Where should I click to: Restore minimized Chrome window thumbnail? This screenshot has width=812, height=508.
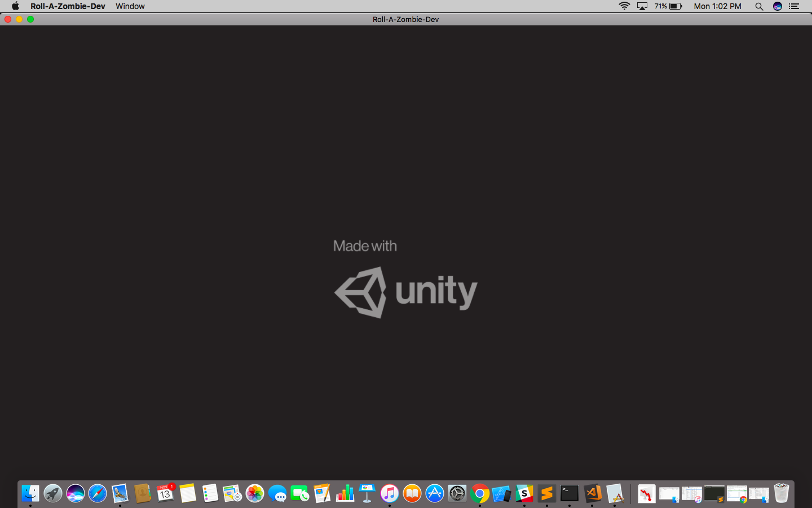737,494
